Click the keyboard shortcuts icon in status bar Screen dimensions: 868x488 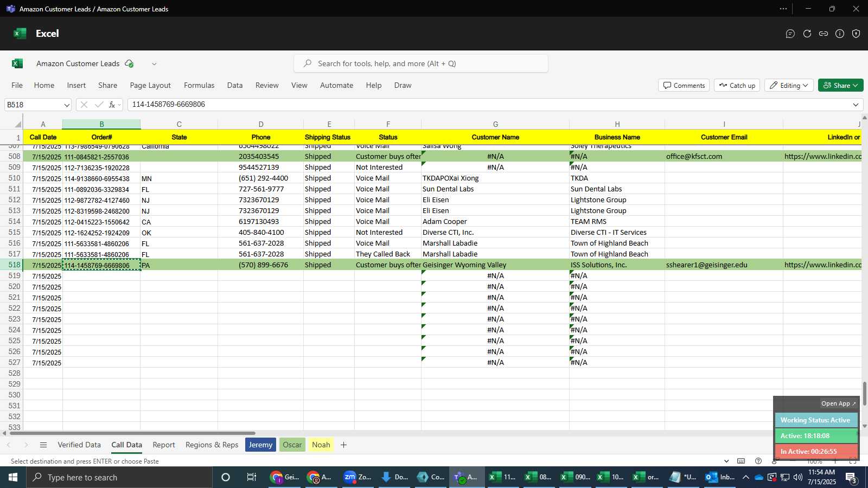(741, 461)
